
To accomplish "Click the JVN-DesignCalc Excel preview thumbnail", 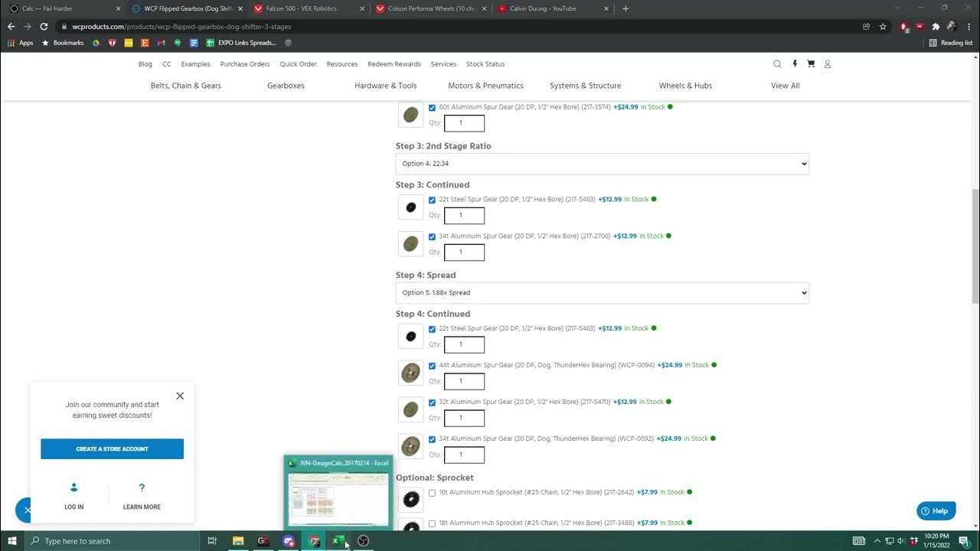I will [x=338, y=492].
